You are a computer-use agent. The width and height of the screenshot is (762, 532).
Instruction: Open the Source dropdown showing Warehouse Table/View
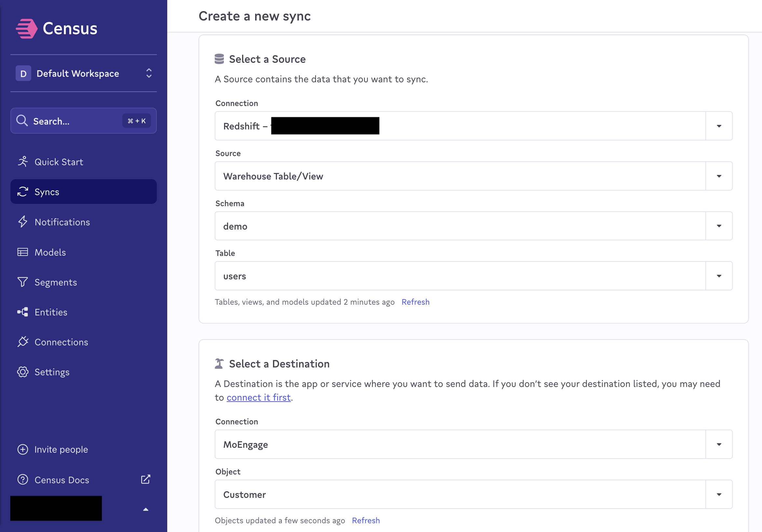[x=718, y=176]
